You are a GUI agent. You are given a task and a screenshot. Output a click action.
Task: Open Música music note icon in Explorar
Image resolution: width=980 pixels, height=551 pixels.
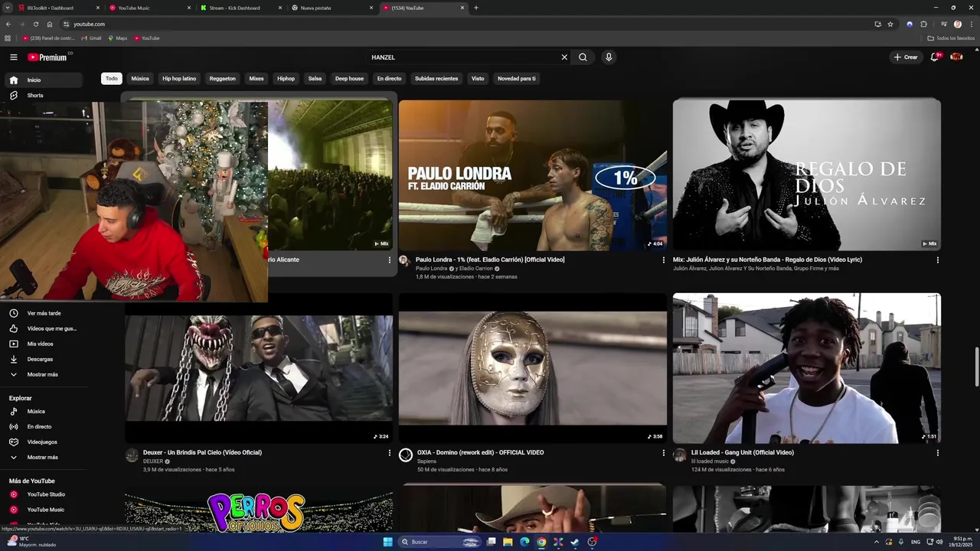click(x=13, y=412)
